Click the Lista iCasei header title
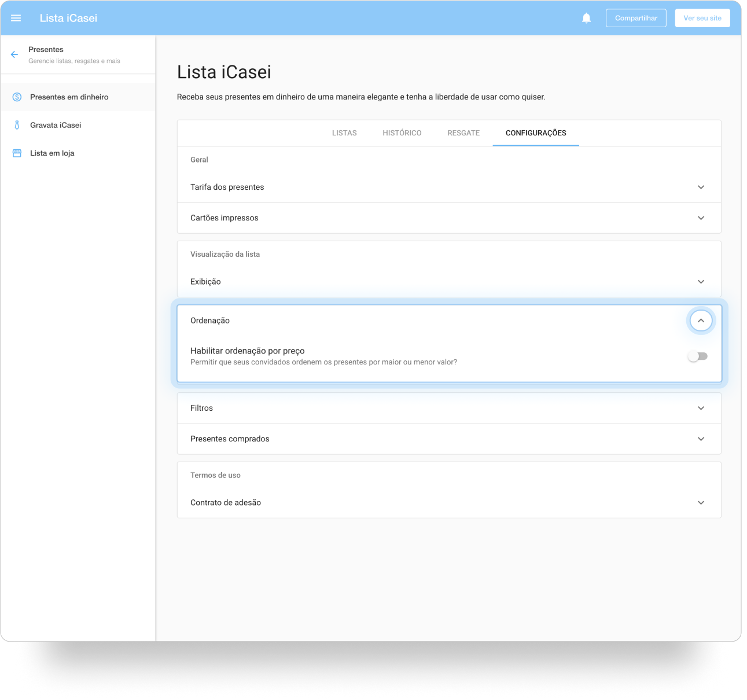This screenshot has width=747, height=700. (x=68, y=18)
